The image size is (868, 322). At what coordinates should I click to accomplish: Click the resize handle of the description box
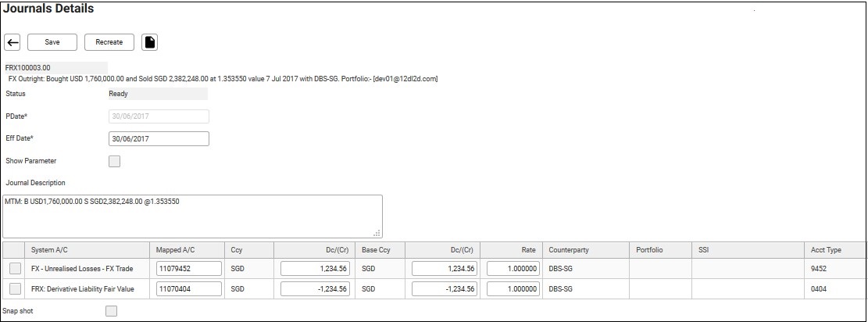click(377, 234)
